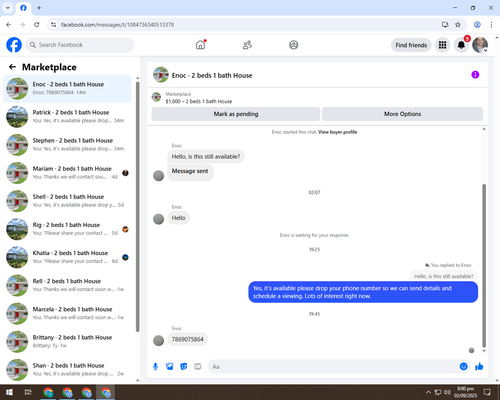Viewport: 500px width, 400px height.
Task: Click the Facebook logo
Action: coord(14,45)
